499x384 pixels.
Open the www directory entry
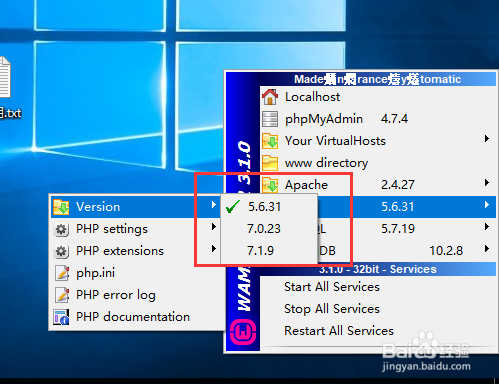pos(378,163)
